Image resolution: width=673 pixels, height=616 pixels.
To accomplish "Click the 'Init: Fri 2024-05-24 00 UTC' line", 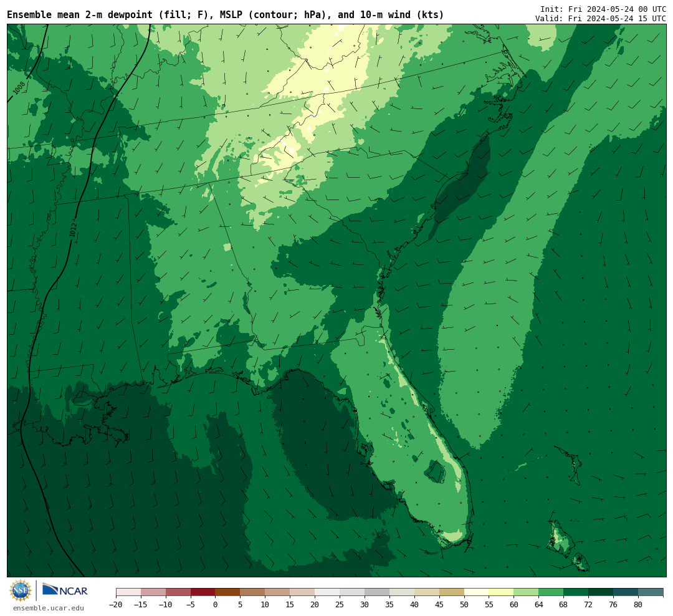I will pos(603,9).
